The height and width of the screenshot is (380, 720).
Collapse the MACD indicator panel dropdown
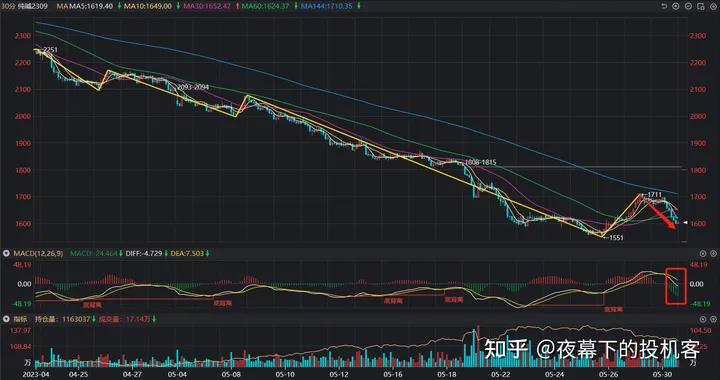[x=6, y=253]
